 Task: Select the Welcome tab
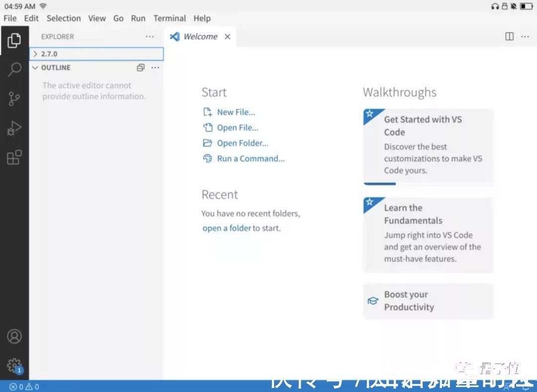click(200, 37)
